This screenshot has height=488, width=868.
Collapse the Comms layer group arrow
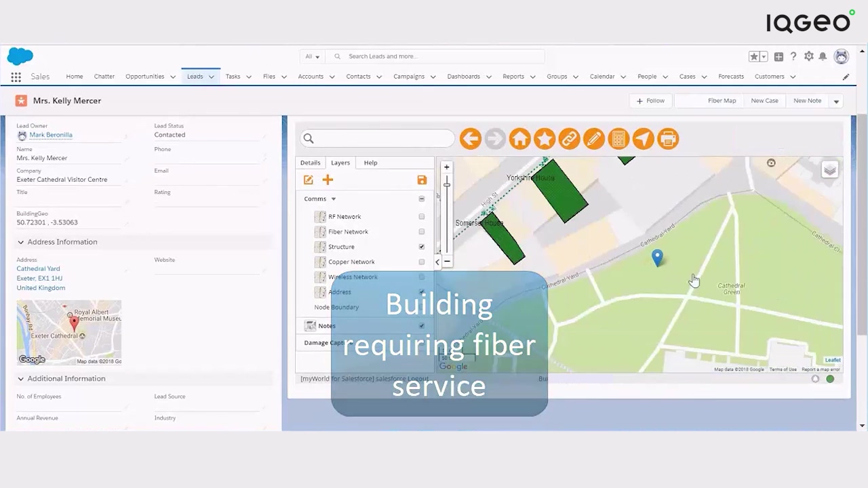(x=333, y=199)
